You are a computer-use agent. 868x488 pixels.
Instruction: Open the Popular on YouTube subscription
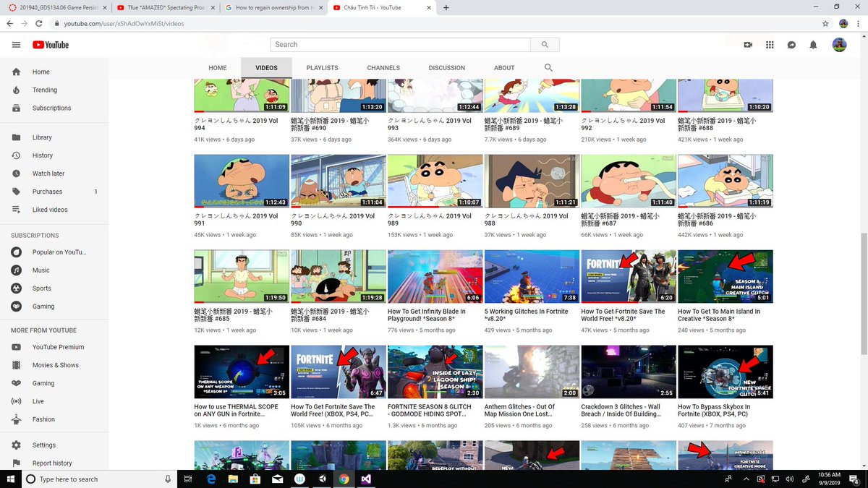click(x=54, y=252)
